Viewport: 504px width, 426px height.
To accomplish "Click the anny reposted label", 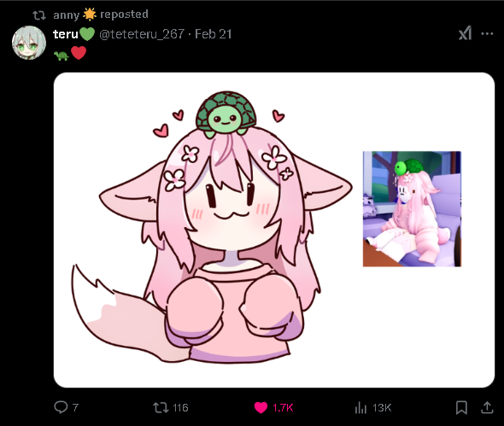I will coord(101,15).
